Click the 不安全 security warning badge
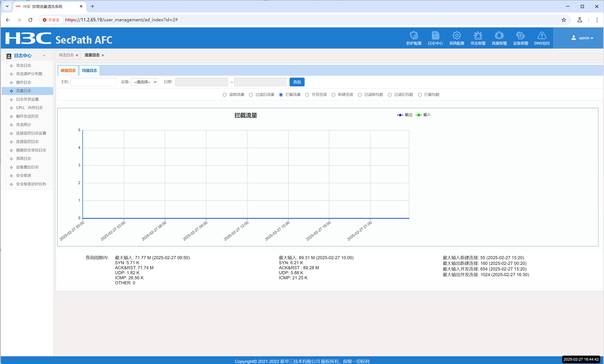This screenshot has height=364, width=604. [51, 20]
